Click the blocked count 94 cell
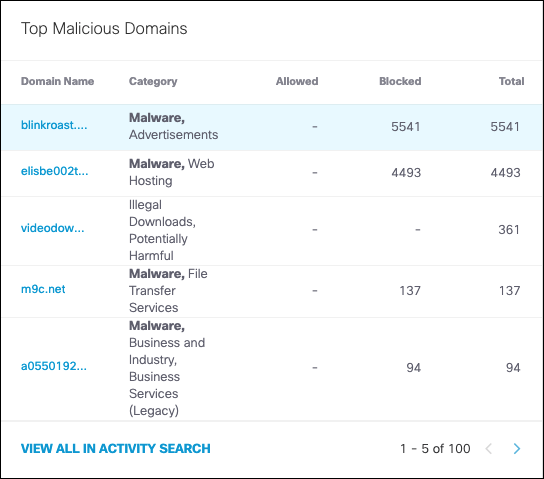 point(414,368)
